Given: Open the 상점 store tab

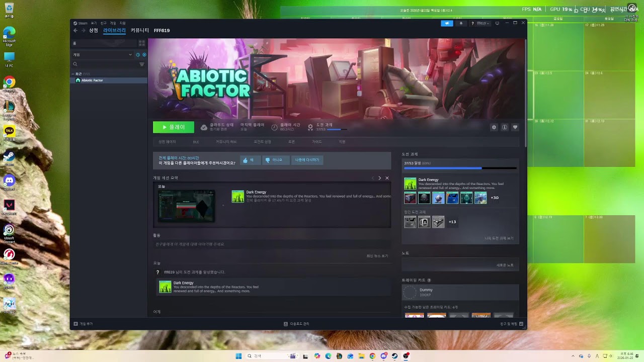Looking at the screenshot, I should tap(94, 31).
